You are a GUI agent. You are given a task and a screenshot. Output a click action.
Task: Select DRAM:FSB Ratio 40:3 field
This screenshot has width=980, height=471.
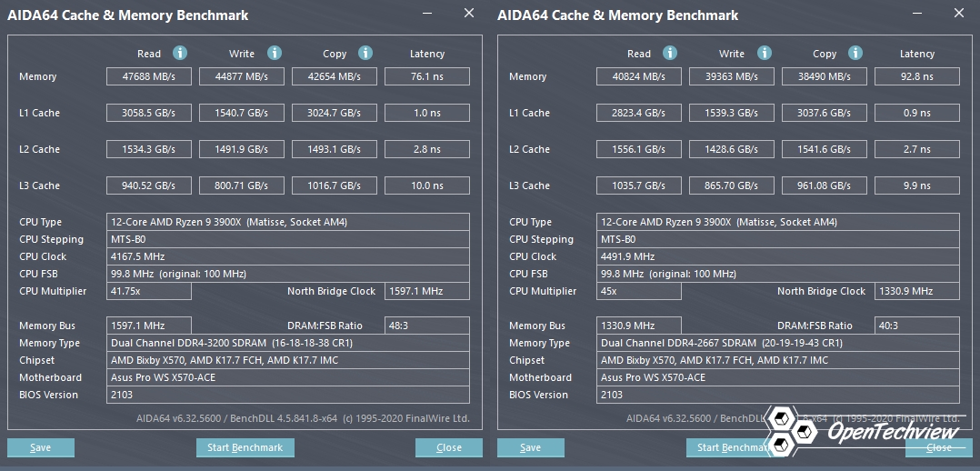coord(917,326)
